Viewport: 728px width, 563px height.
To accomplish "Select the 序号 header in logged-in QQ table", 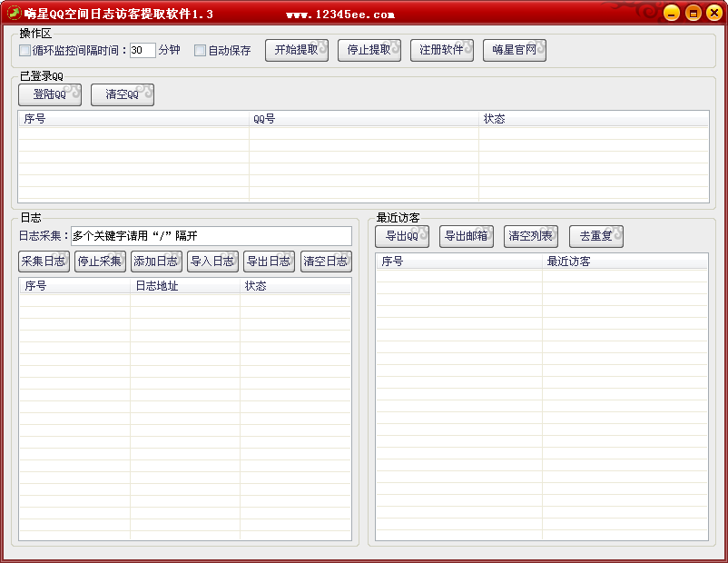I will [133, 119].
